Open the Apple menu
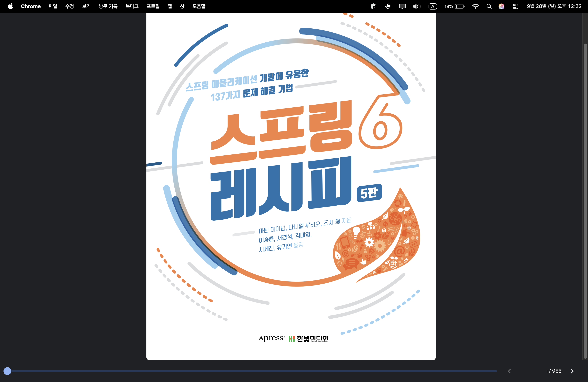588x382 pixels. pyautogui.click(x=10, y=6)
